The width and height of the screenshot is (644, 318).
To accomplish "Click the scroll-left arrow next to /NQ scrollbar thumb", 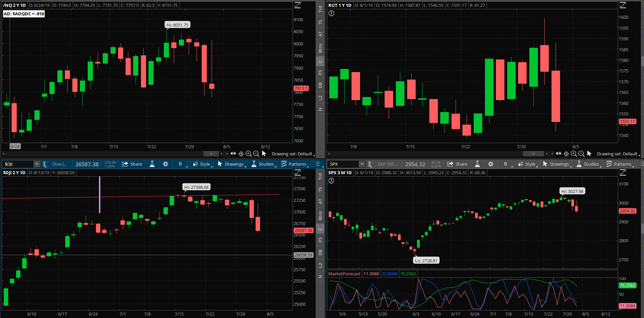I will [221, 154].
